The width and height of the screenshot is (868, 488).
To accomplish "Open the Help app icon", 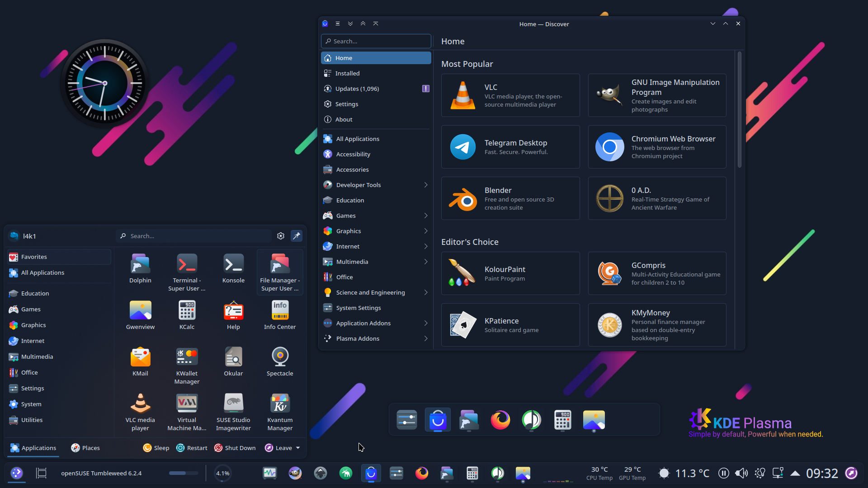I will point(233,315).
